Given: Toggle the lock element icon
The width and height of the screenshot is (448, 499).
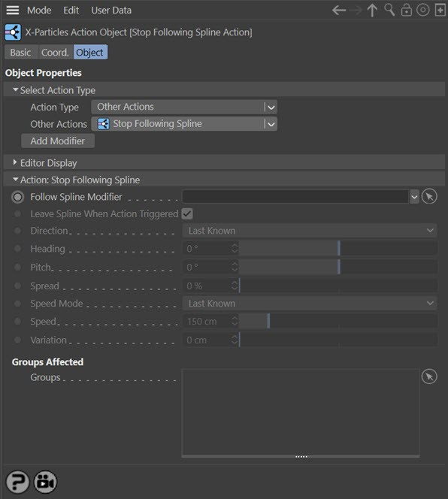Looking at the screenshot, I should pos(407,11).
